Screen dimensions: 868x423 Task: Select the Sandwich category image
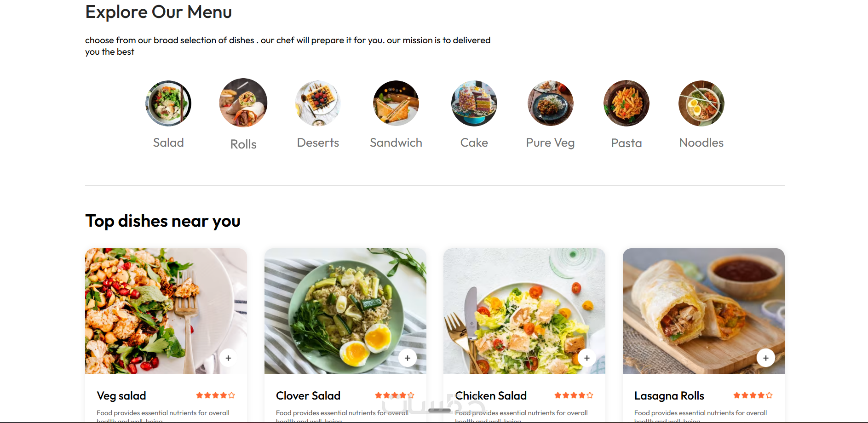click(x=396, y=103)
